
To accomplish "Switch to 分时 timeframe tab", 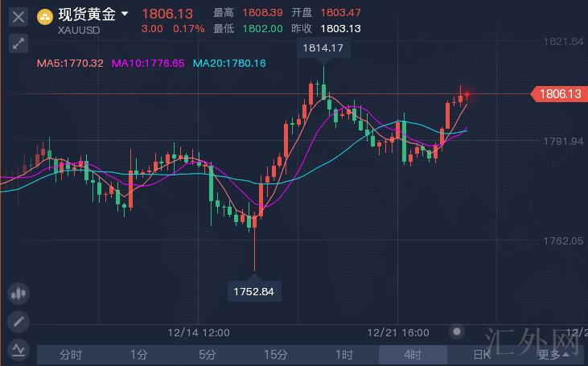I will pyautogui.click(x=71, y=355).
